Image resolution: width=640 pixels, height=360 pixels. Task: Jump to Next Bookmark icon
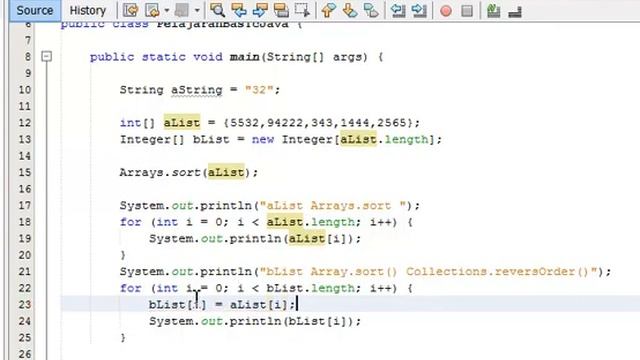(x=350, y=11)
